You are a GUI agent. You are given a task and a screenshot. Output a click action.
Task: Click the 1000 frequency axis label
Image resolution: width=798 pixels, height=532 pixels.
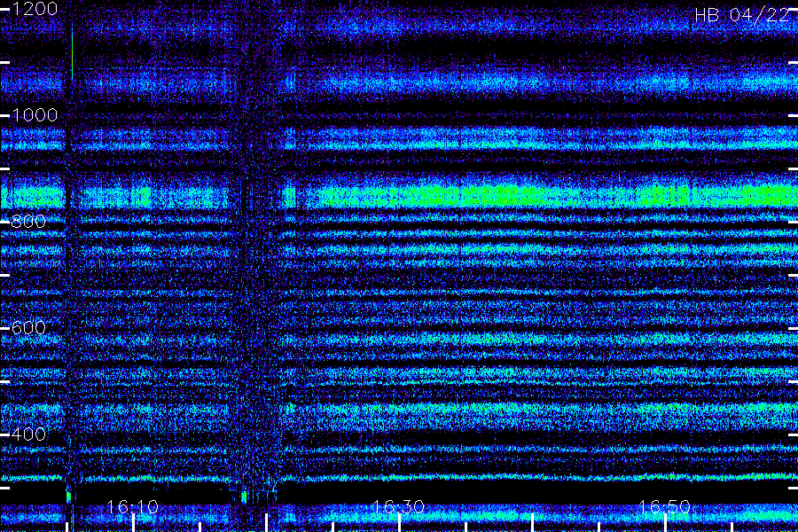click(x=35, y=115)
